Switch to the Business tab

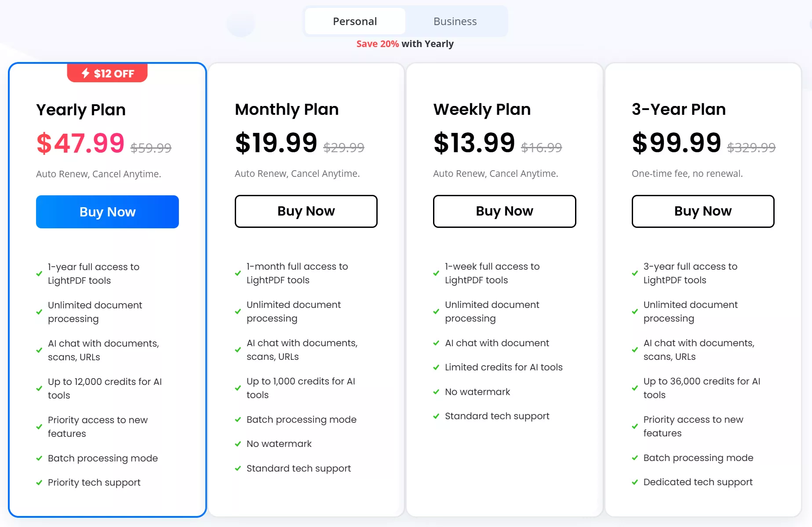click(x=455, y=21)
